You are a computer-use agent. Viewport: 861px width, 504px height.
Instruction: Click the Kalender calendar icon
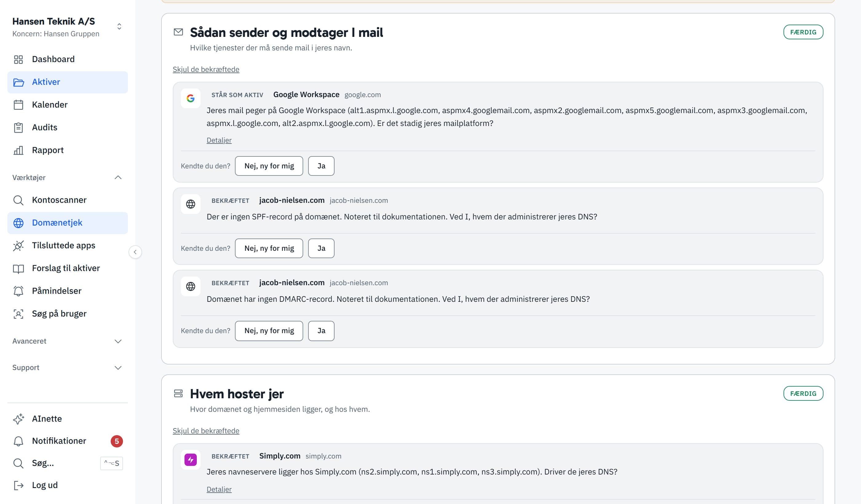pos(18,105)
